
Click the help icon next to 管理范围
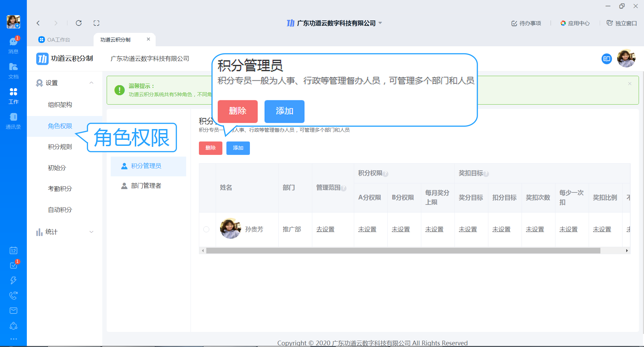coord(343,188)
